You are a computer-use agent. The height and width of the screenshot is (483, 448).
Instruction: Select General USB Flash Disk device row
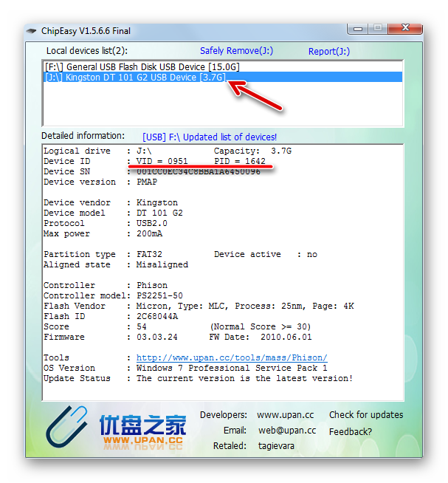[222, 67]
